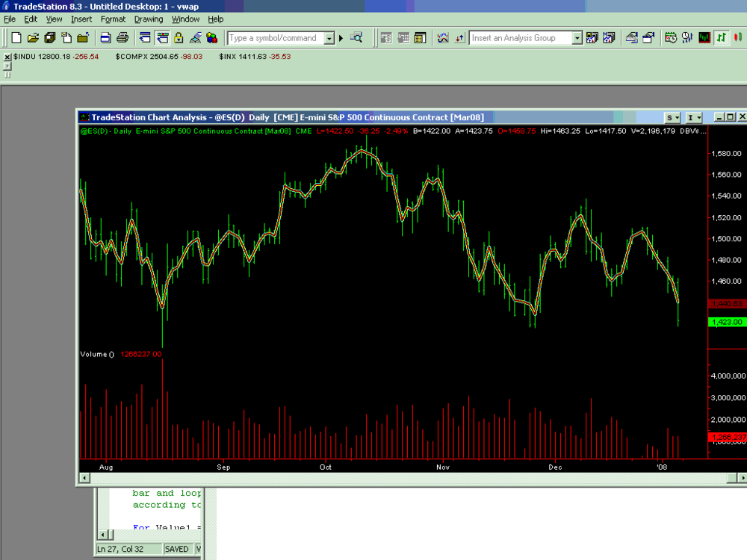Open the Window menu
Viewport: 747px width, 560px height.
(185, 19)
